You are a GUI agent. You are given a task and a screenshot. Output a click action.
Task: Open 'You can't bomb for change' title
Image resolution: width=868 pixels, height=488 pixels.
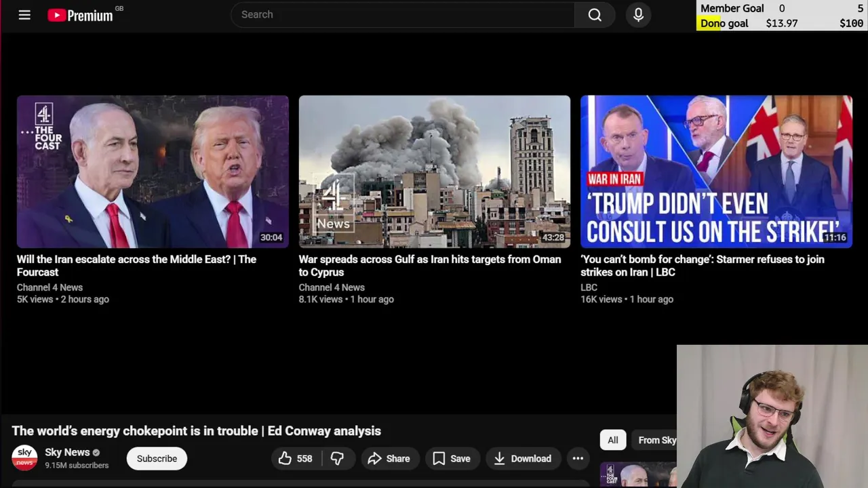703,266
